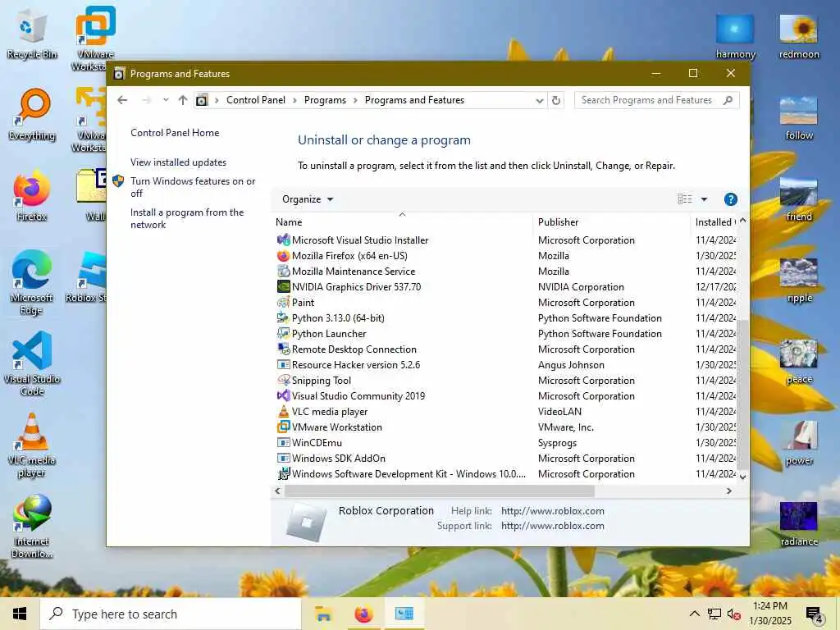Select the radiance desktop image file
The width and height of the screenshot is (840, 630).
pyautogui.click(x=799, y=524)
